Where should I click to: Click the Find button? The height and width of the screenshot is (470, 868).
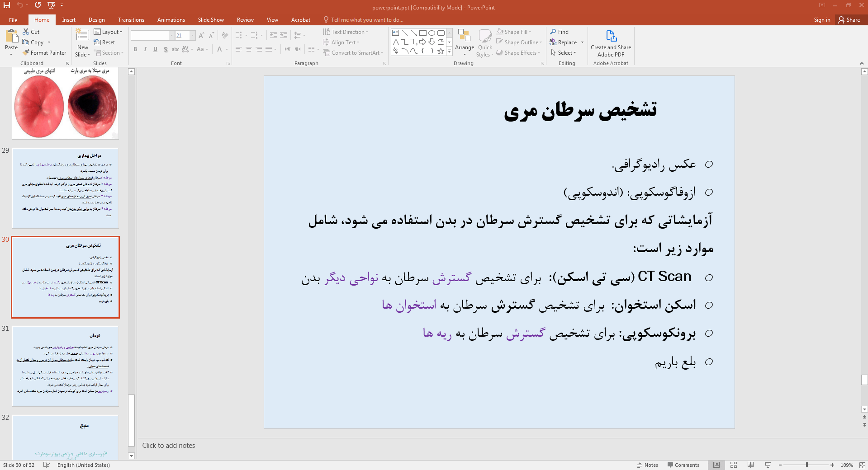click(x=560, y=32)
